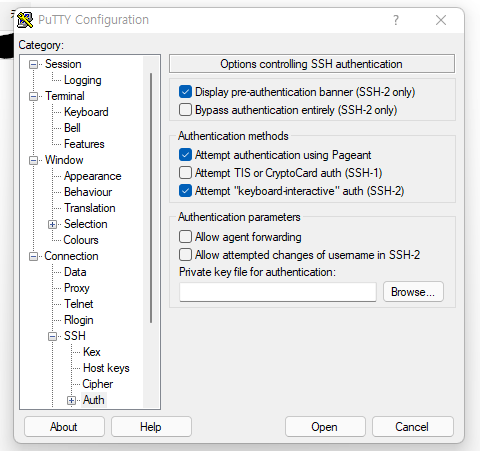The width and height of the screenshot is (480, 451).
Task: Open Translation settings
Action: coord(89,208)
